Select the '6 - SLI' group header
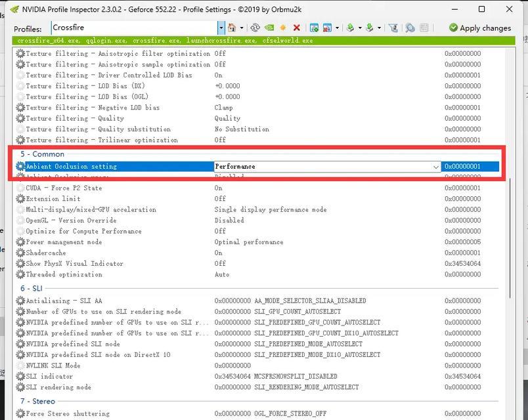Viewport: 528px width, 420px height. [32, 288]
